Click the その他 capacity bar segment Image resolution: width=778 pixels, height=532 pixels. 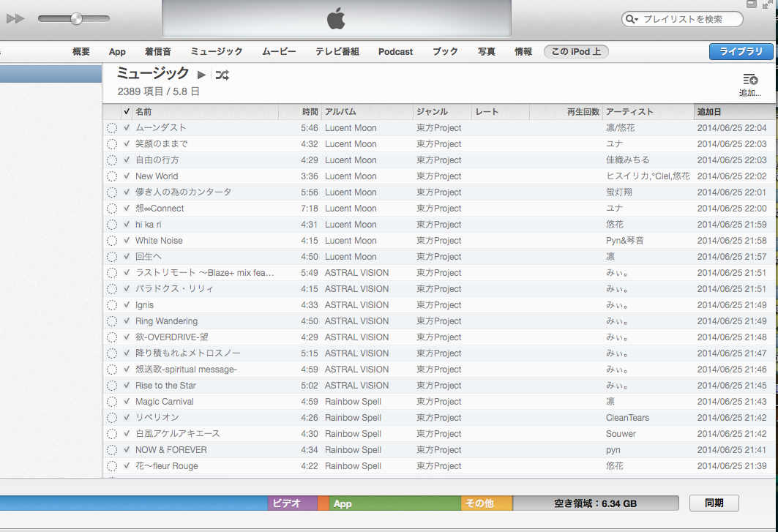pyautogui.click(x=487, y=503)
